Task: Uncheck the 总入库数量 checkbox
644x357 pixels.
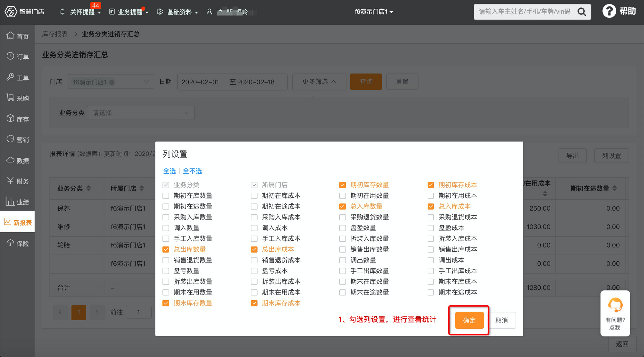Action: tap(342, 207)
